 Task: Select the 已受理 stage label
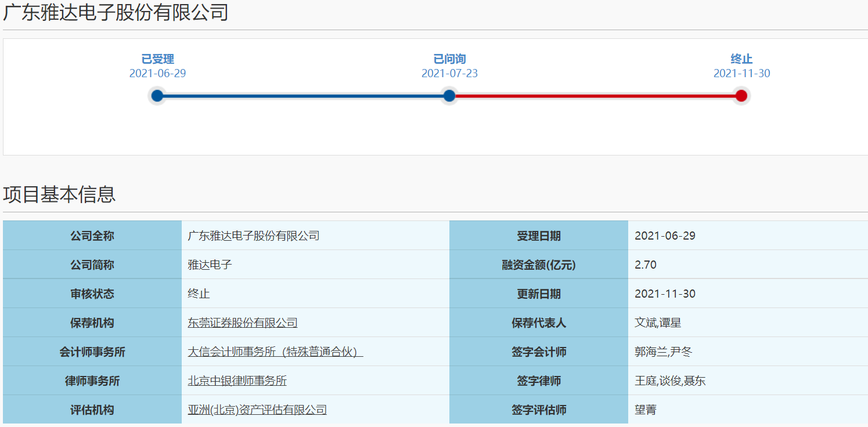pyautogui.click(x=157, y=59)
